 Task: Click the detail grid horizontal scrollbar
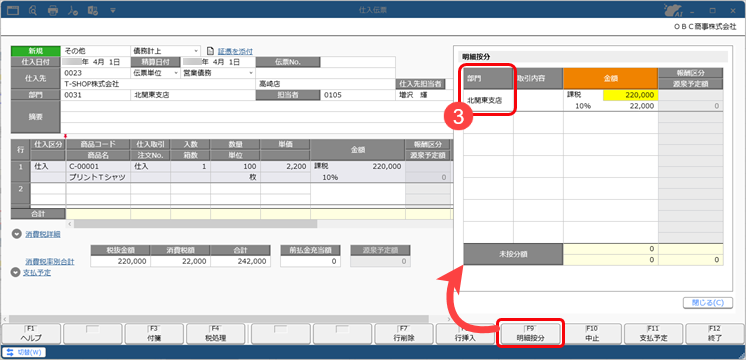click(195, 224)
